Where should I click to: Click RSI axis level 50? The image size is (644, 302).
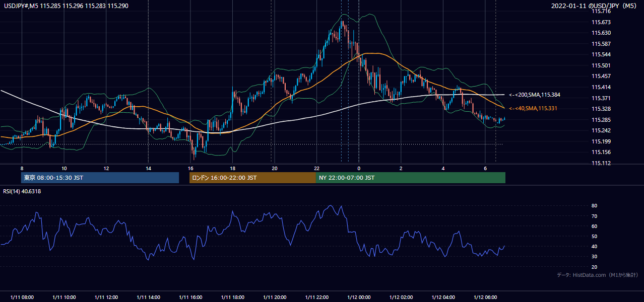[594, 236]
